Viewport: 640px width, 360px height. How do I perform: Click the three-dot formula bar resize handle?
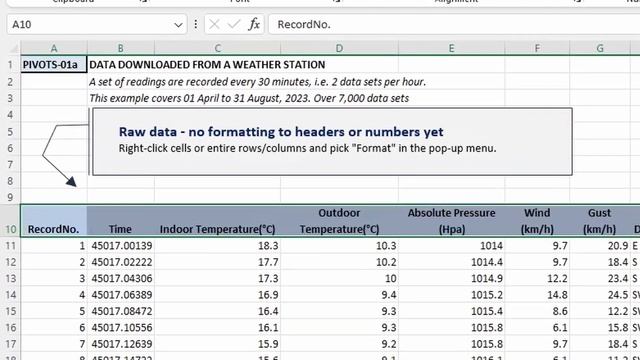pos(196,24)
